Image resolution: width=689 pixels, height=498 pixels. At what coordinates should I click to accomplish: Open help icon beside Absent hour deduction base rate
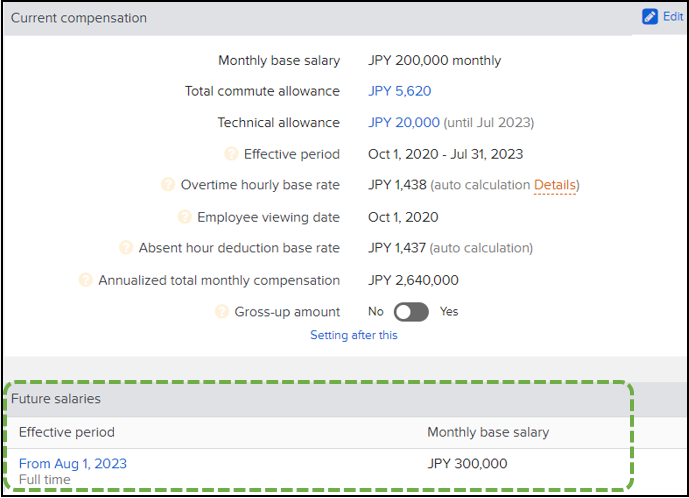click(126, 247)
